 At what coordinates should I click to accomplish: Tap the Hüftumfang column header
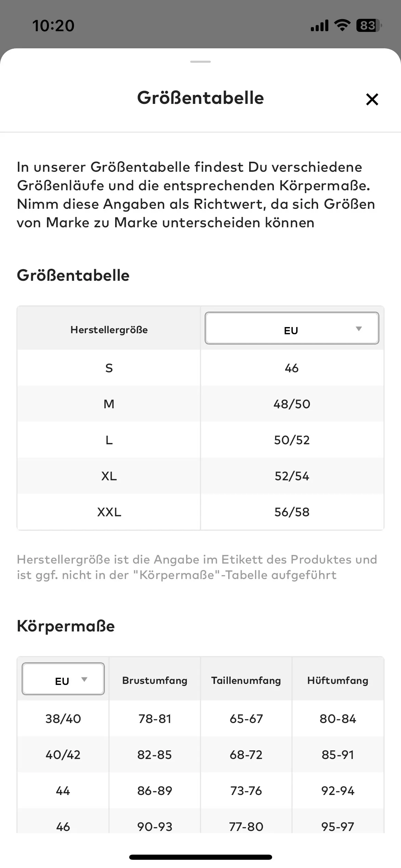click(x=338, y=680)
